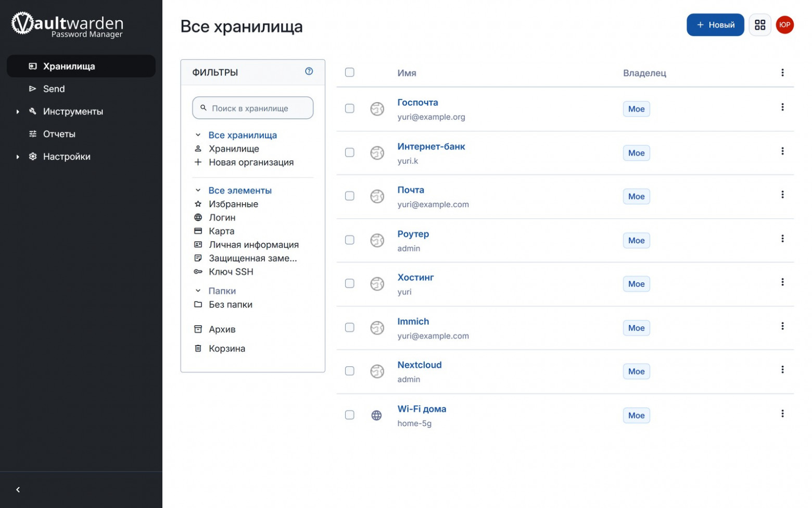
Task: Open the three-dot menu for Роутер
Action: pyautogui.click(x=782, y=239)
